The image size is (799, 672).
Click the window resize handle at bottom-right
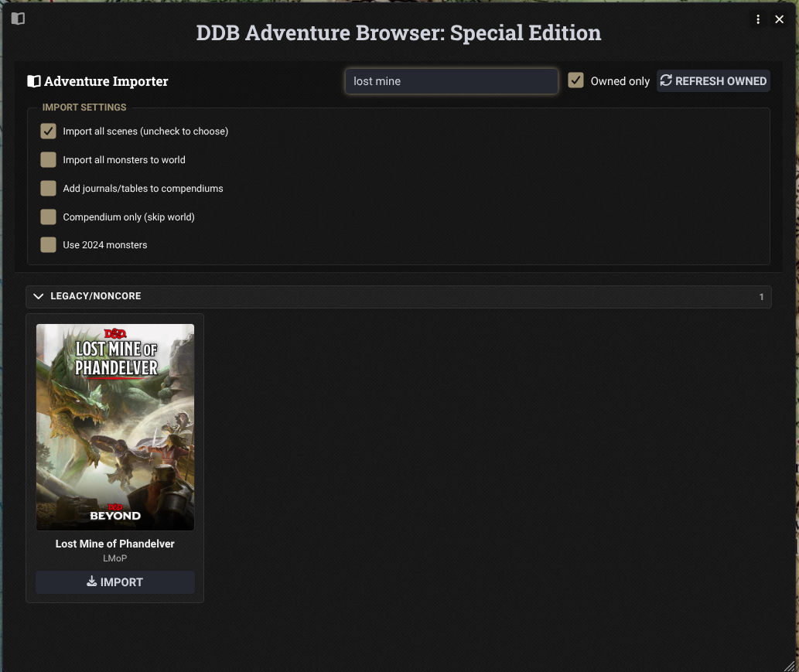789,665
